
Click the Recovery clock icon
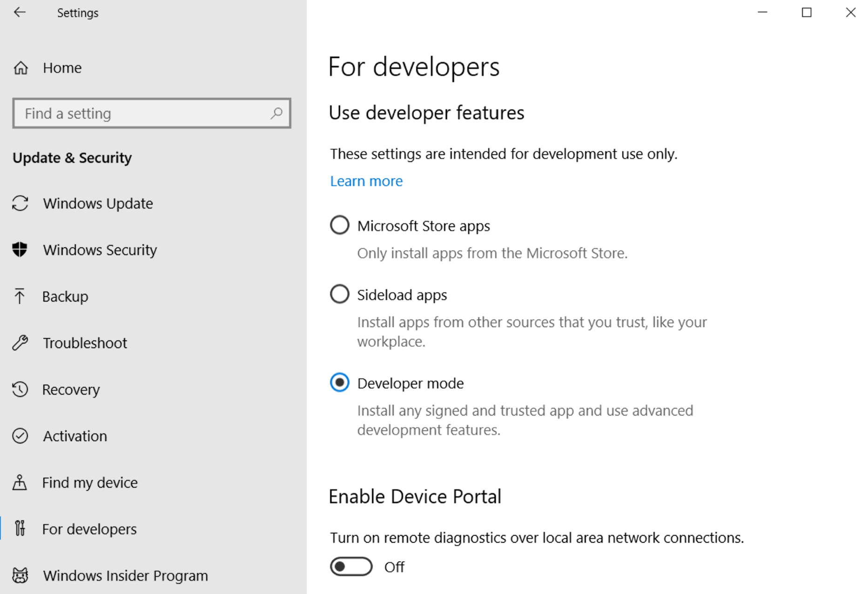[20, 389]
